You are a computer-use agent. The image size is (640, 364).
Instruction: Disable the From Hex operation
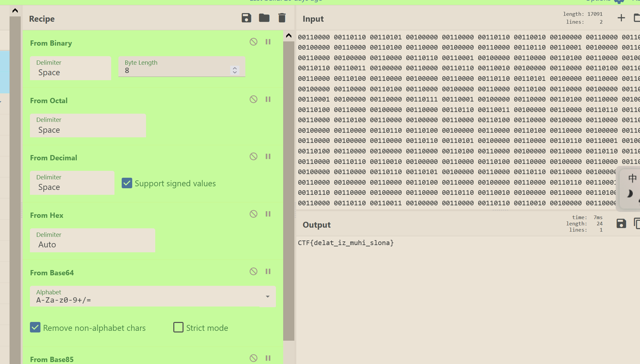pyautogui.click(x=253, y=214)
